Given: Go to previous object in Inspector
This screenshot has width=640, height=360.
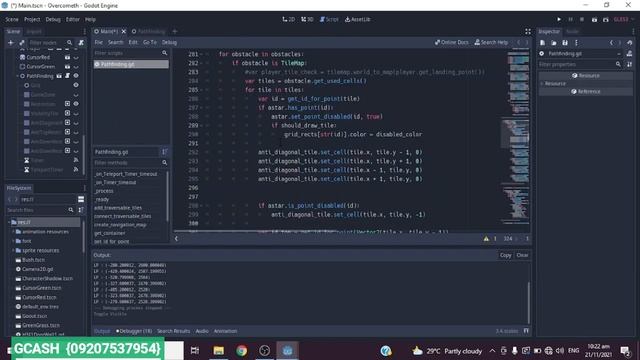Looking at the screenshot, I should click(611, 42).
